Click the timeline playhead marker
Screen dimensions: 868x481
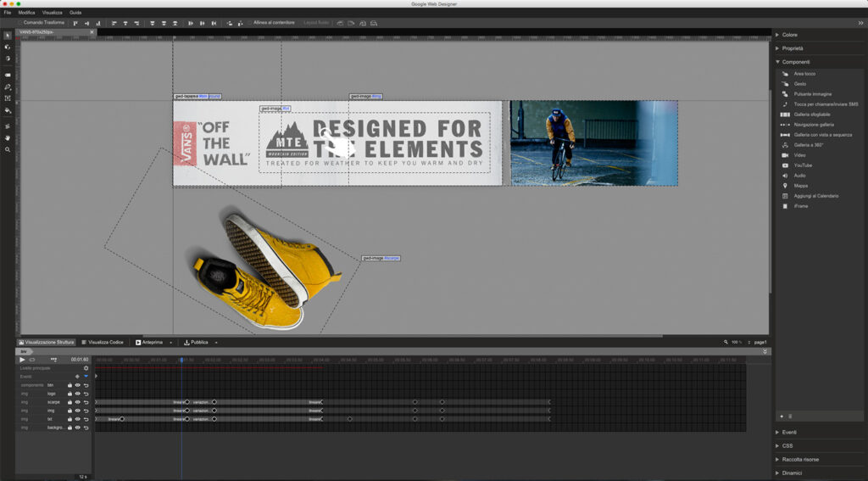(181, 360)
